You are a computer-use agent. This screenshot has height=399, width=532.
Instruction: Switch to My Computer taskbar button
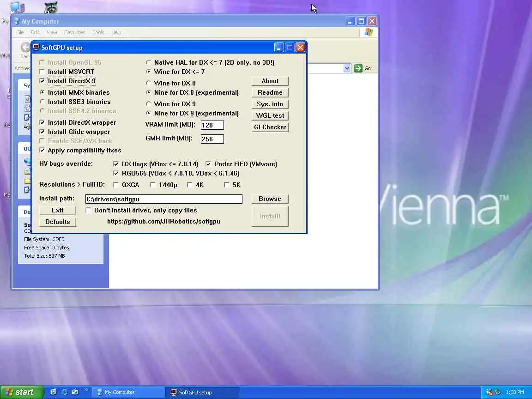click(x=128, y=392)
